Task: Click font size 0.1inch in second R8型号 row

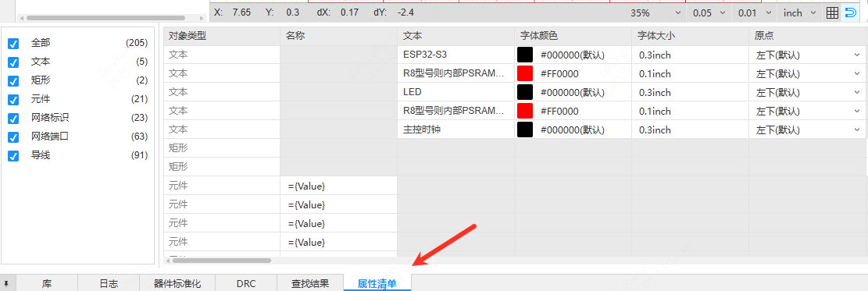Action: pos(691,112)
